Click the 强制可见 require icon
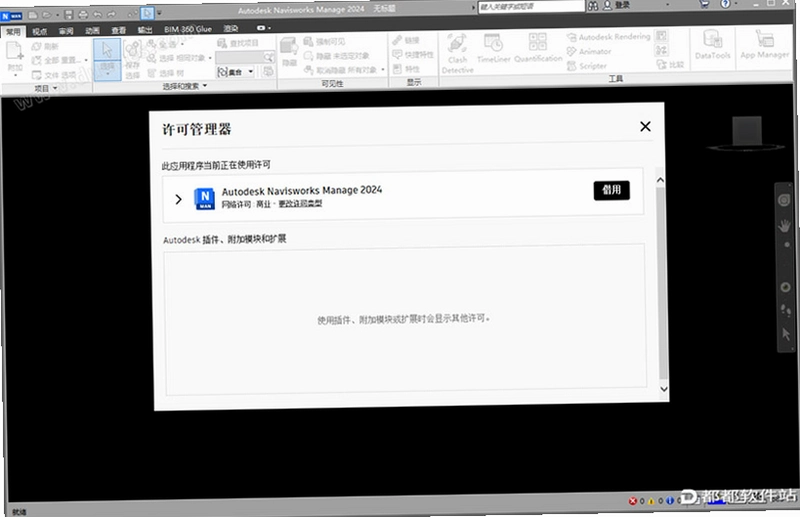Image resolution: width=800 pixels, height=517 pixels. coord(308,41)
